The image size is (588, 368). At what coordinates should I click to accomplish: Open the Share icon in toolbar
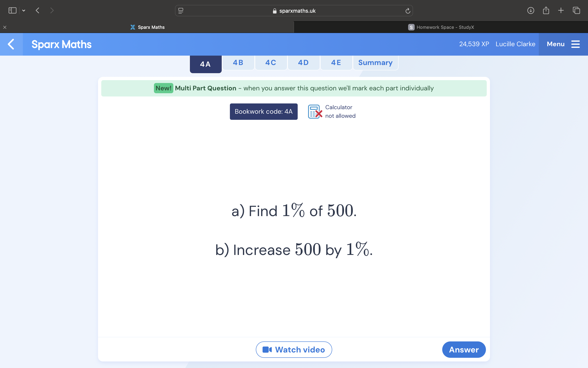(546, 10)
